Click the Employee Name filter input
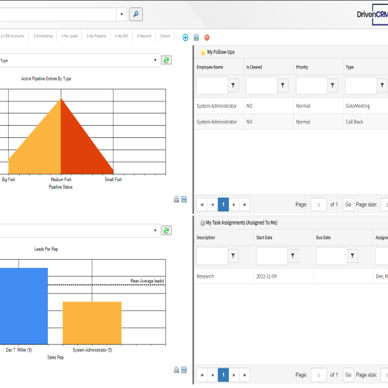The height and width of the screenshot is (388, 388). click(x=212, y=86)
